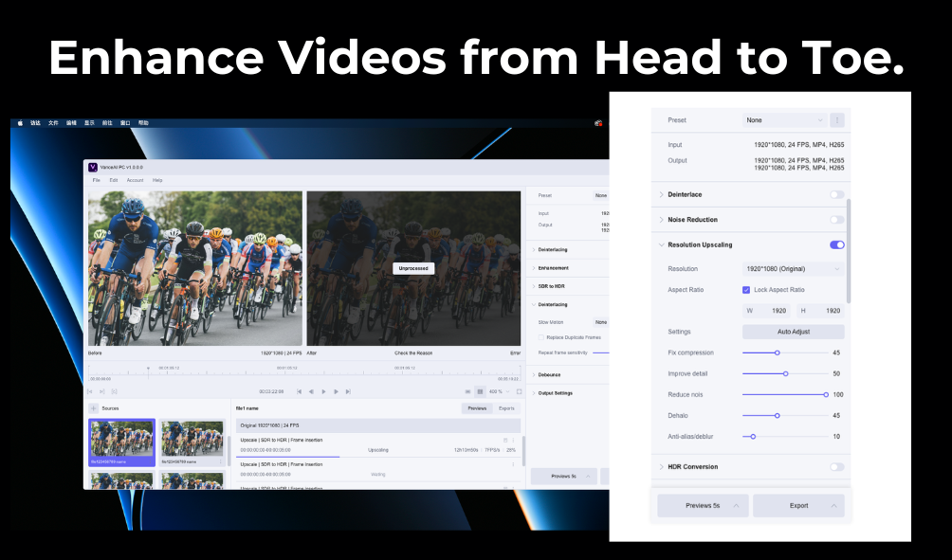Viewport: 952px width, 560px height.
Task: Open the Apple menu in the menu bar
Action: (20, 122)
